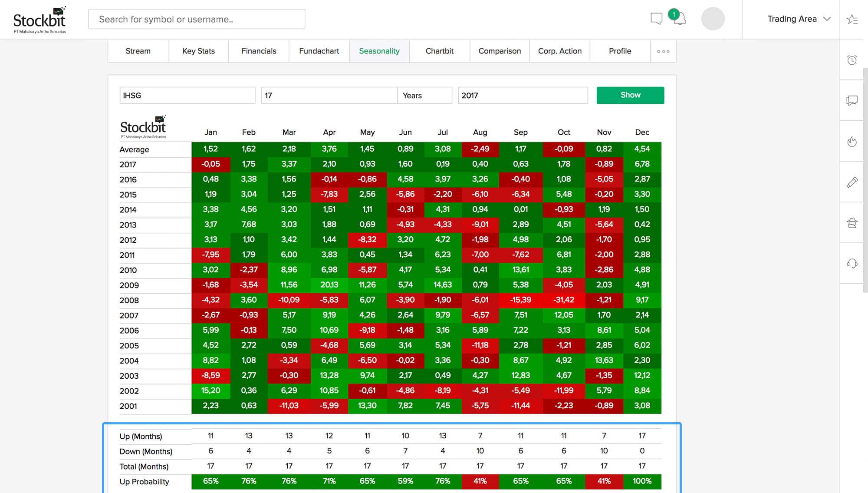Viewport: 868px width, 493px height.
Task: Click the Total (Months) row label
Action: click(x=144, y=467)
